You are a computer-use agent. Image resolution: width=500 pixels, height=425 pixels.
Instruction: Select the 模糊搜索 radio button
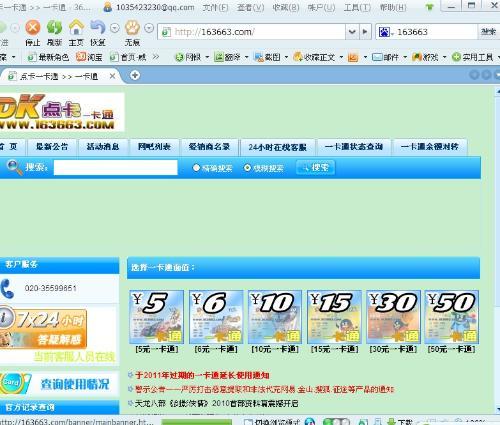pyautogui.click(x=247, y=168)
